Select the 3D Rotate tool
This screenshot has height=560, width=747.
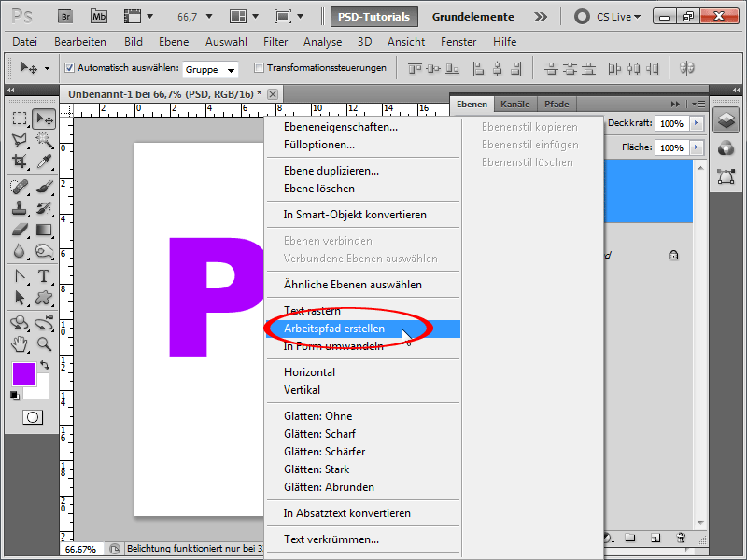point(20,323)
